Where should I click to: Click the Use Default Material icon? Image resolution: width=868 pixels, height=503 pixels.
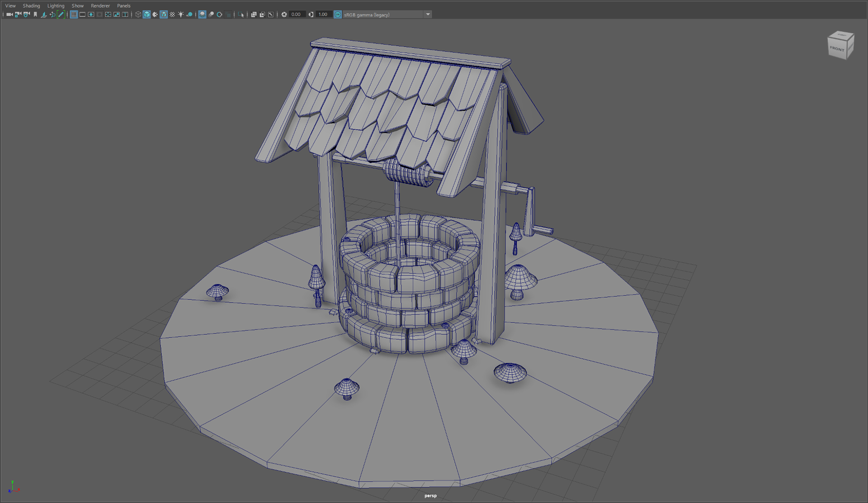tap(155, 14)
